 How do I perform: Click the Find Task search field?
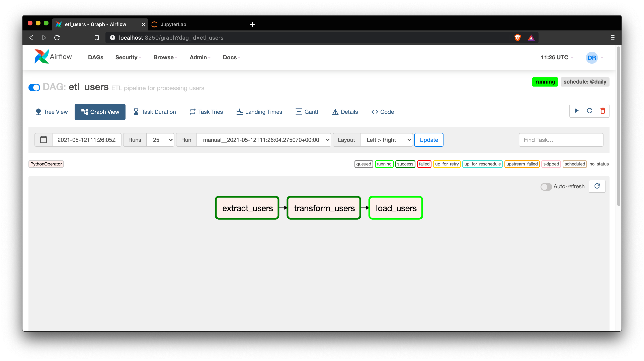click(x=561, y=140)
